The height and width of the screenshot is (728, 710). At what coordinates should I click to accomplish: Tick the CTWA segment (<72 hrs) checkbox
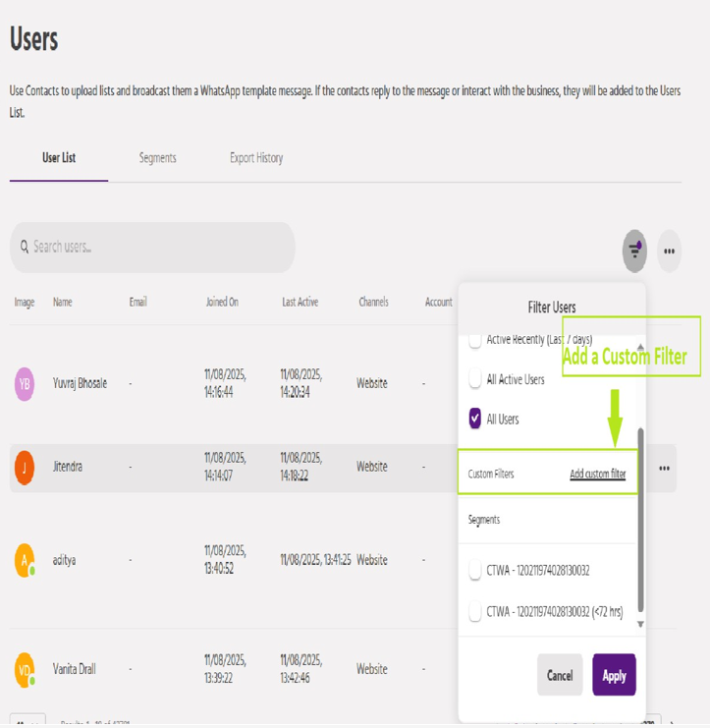point(475,612)
